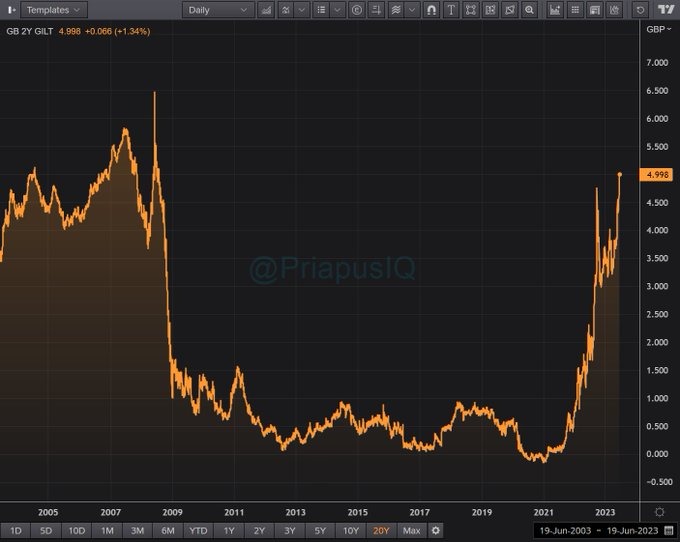Image resolution: width=680 pixels, height=542 pixels.
Task: Click the news panel icon
Action: pyautogui.click(x=595, y=10)
